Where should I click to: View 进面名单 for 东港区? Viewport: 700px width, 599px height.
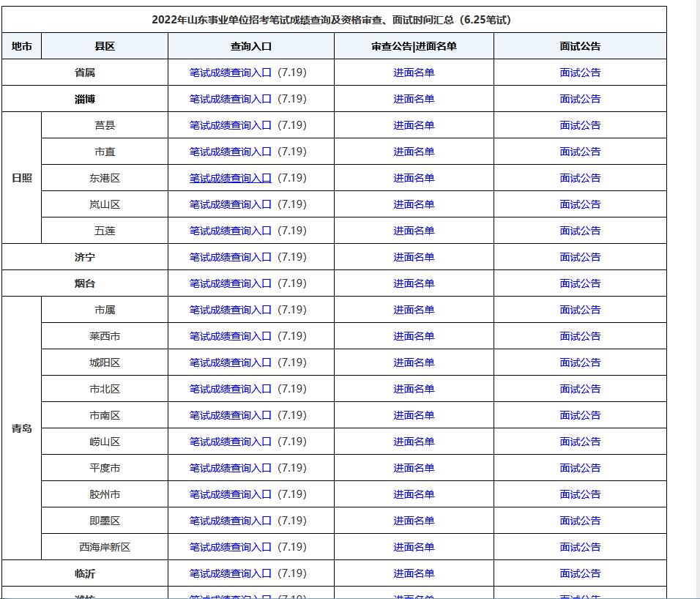coord(414,178)
